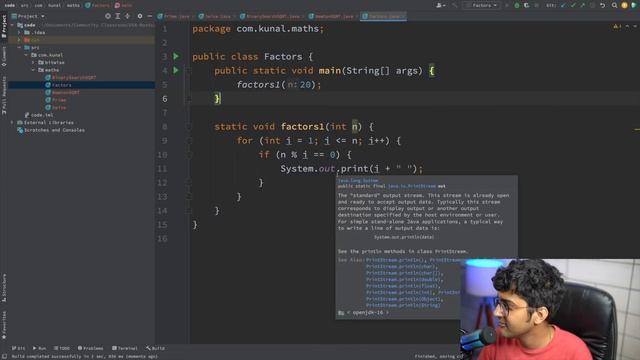Collapse the code root folder in project tree
The height and width of the screenshot is (360, 640).
pyautogui.click(x=12, y=25)
